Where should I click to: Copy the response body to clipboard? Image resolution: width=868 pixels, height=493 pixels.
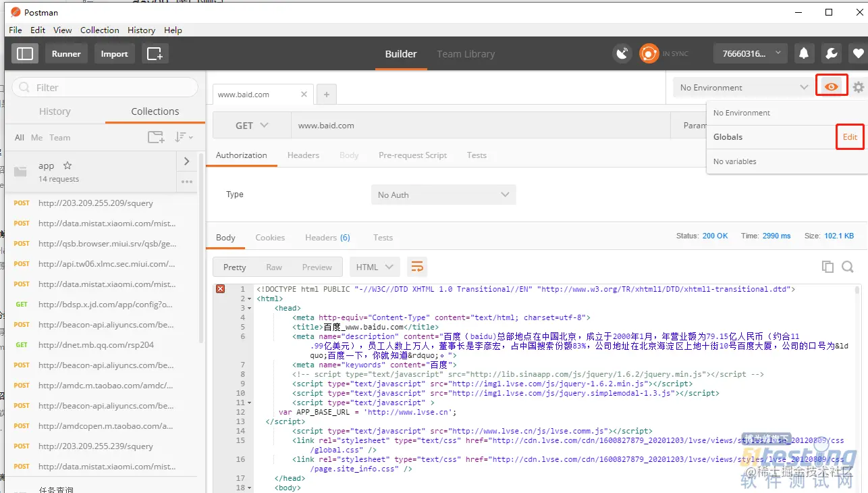(828, 267)
